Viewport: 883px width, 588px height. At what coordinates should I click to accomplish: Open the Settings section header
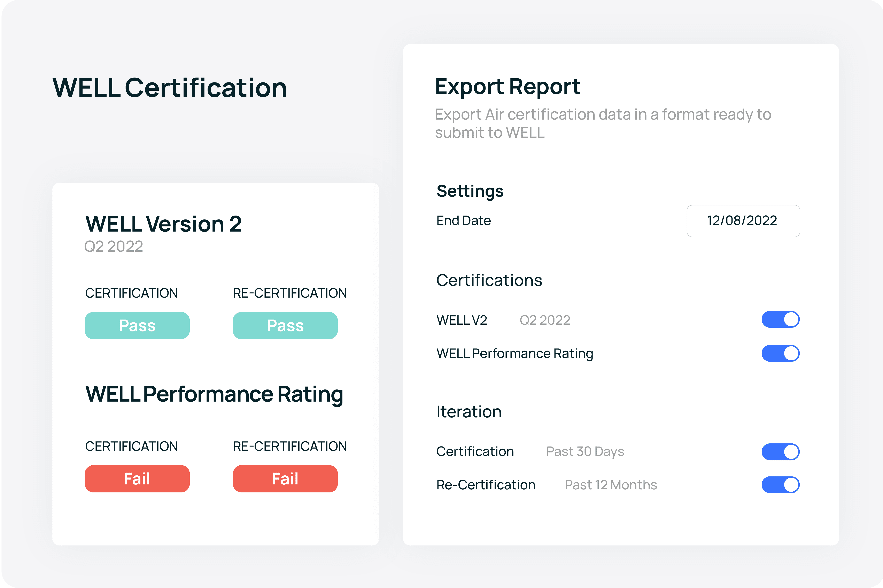pyautogui.click(x=470, y=191)
